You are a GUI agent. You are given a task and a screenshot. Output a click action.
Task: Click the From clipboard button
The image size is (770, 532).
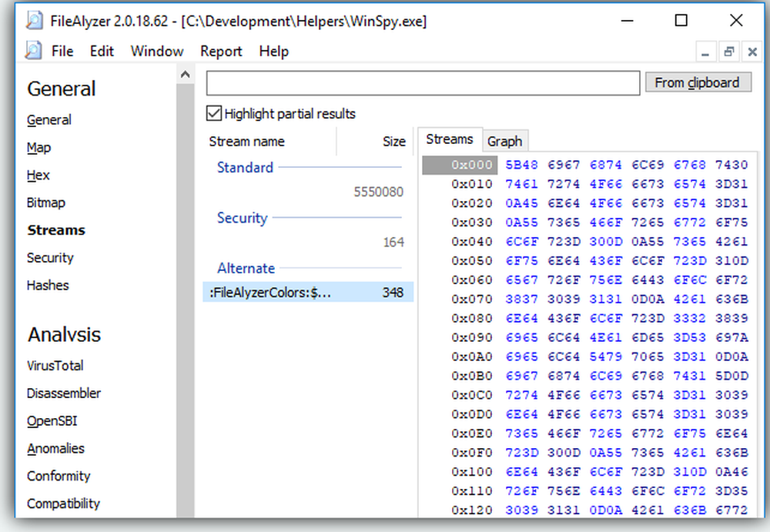coord(698,82)
